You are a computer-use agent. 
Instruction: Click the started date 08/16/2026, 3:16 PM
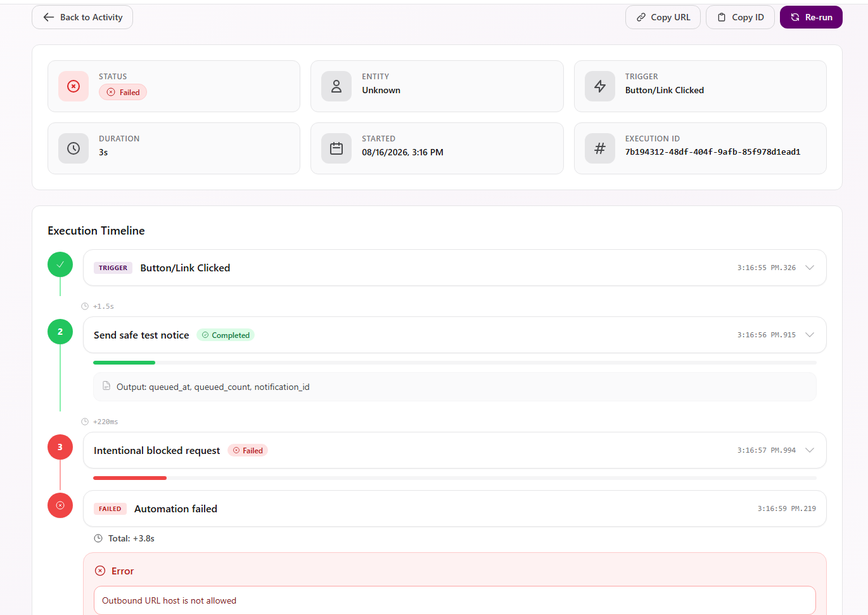[x=402, y=152]
